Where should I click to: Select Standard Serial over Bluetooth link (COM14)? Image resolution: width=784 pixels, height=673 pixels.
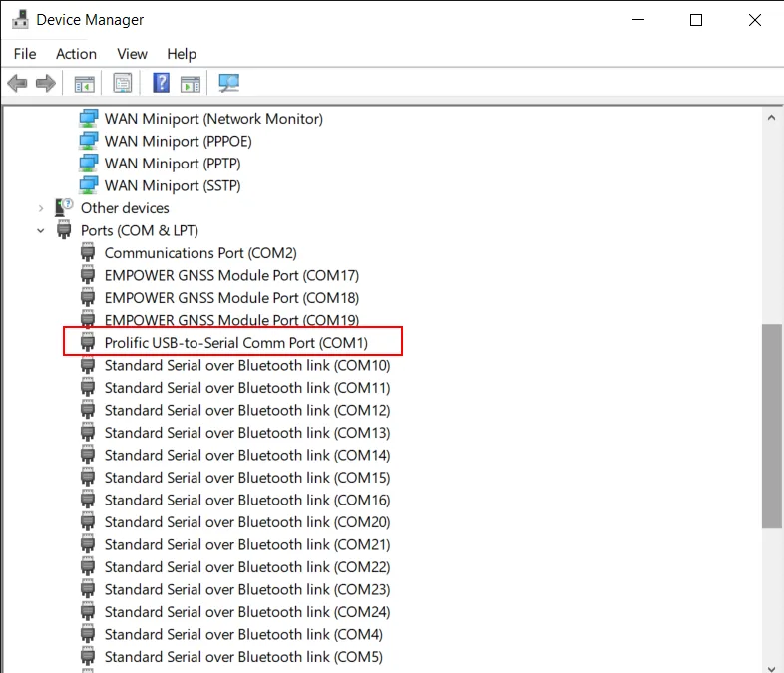click(x=247, y=456)
